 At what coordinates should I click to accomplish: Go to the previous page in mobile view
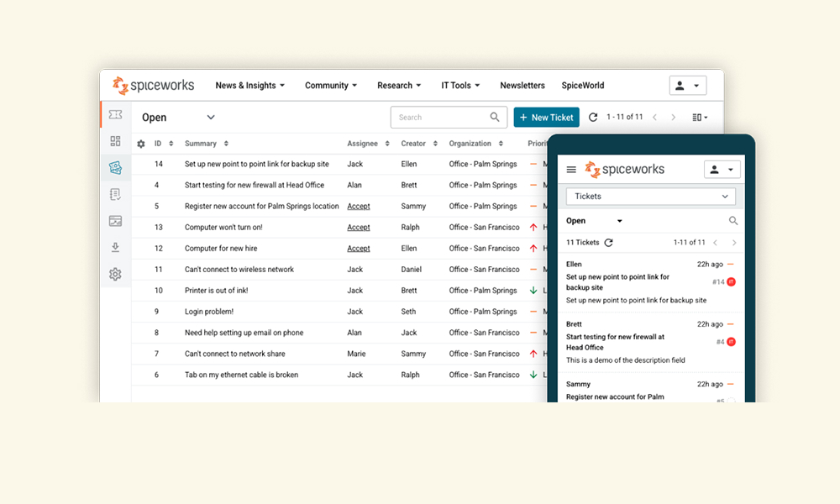[x=715, y=243]
